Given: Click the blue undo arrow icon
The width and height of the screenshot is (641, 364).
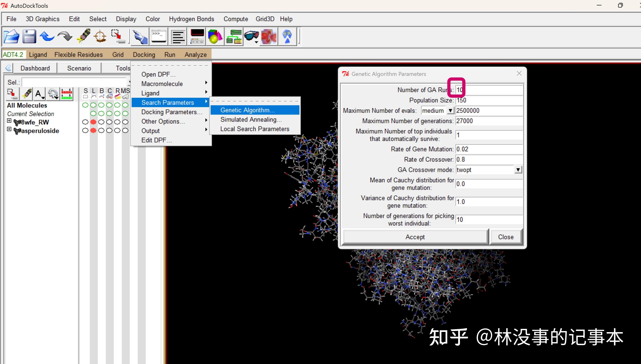Looking at the screenshot, I should coord(47,37).
